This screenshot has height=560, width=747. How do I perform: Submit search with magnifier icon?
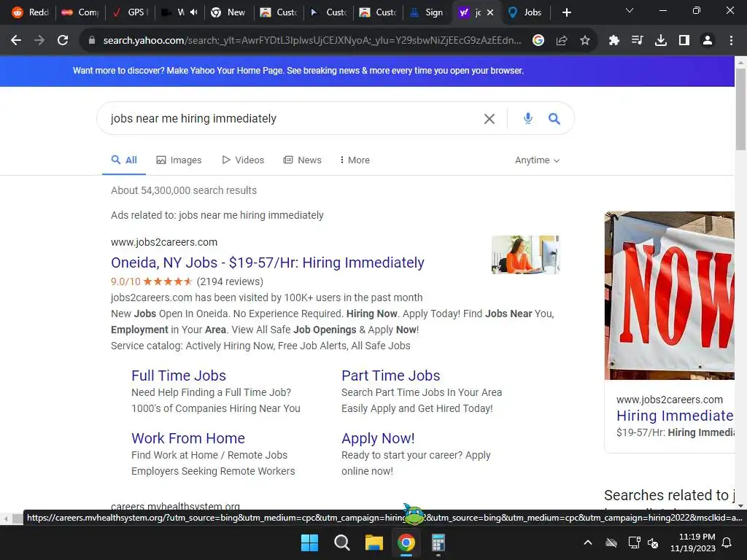pyautogui.click(x=554, y=119)
